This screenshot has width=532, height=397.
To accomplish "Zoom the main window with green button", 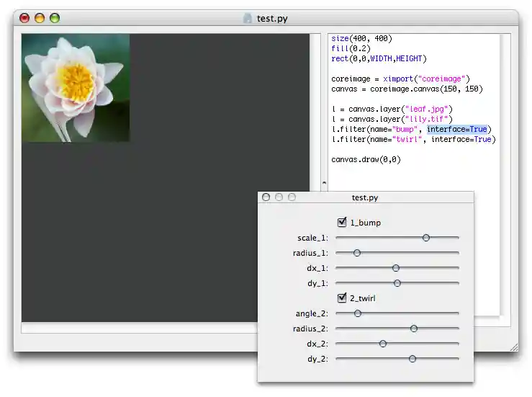I will [55, 18].
